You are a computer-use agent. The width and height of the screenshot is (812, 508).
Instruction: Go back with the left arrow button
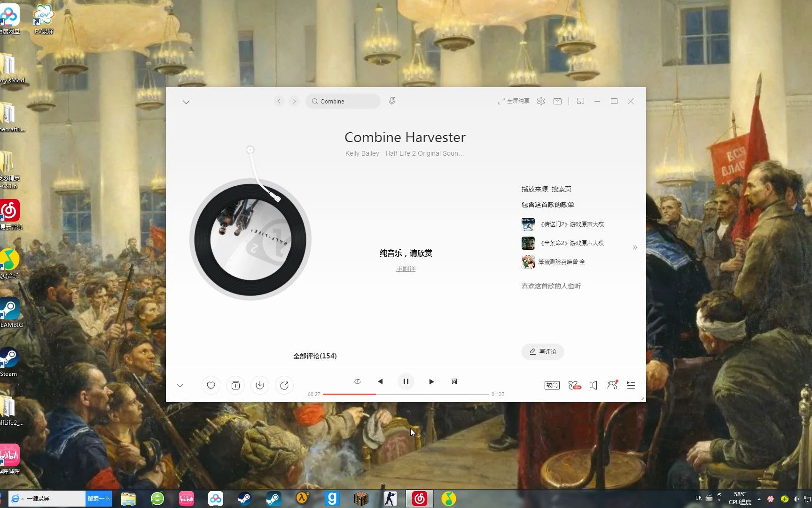point(279,101)
